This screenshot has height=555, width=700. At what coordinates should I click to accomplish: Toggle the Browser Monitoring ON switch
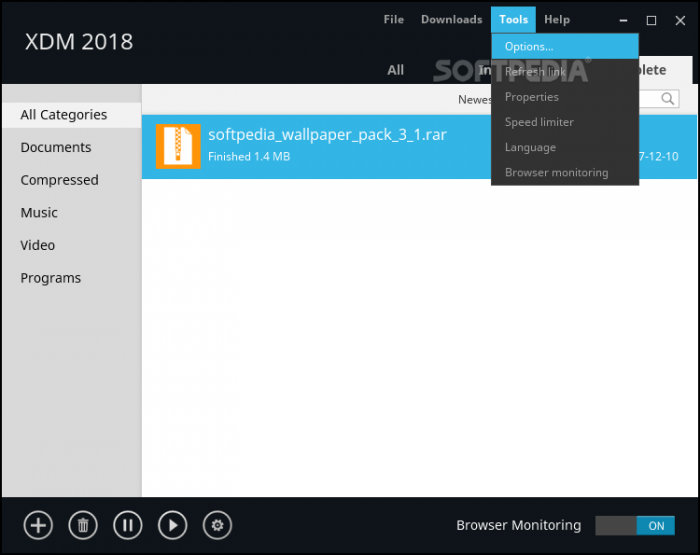635,526
